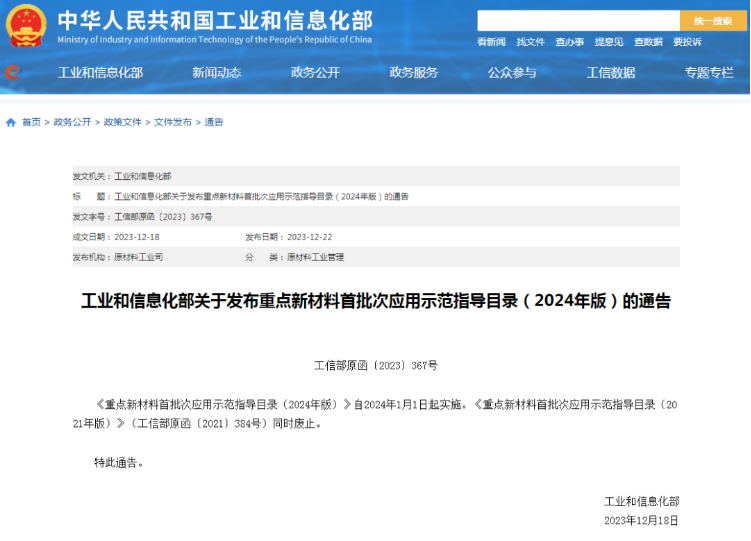Screen dimensions: 751x541
Task: Click the 特此通告 paragraph
Action: tap(119, 463)
